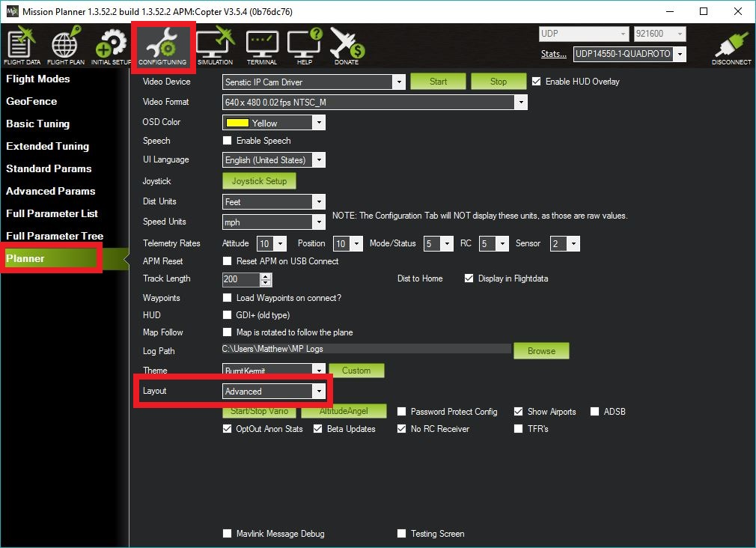Open the Help icon
The width and height of the screenshot is (756, 548).
(305, 46)
